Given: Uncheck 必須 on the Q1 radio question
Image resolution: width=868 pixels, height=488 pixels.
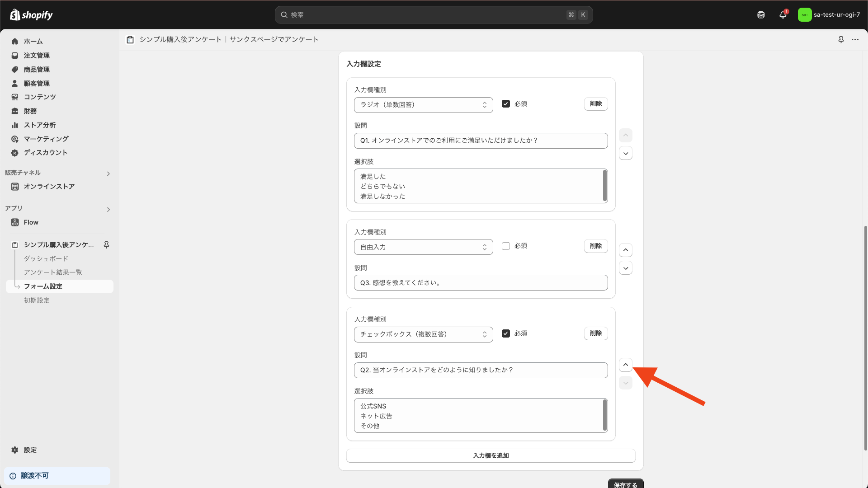Looking at the screenshot, I should pyautogui.click(x=506, y=103).
